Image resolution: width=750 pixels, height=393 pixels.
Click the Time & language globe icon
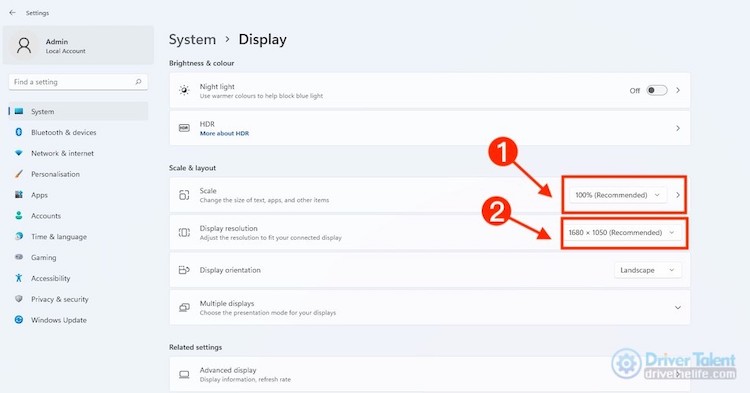[19, 236]
